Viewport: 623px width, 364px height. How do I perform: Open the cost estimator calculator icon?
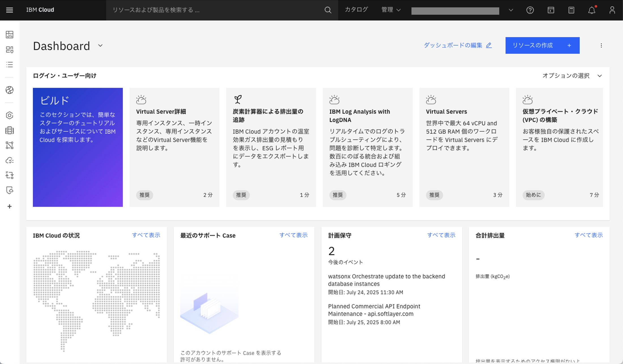click(x=571, y=10)
